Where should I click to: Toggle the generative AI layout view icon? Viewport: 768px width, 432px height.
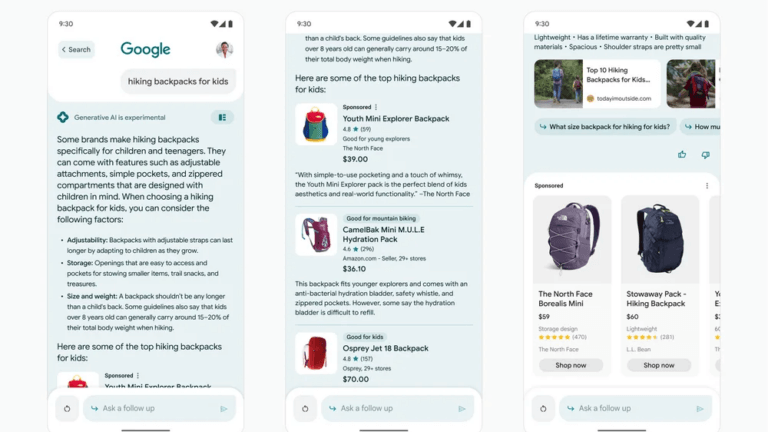pyautogui.click(x=222, y=117)
